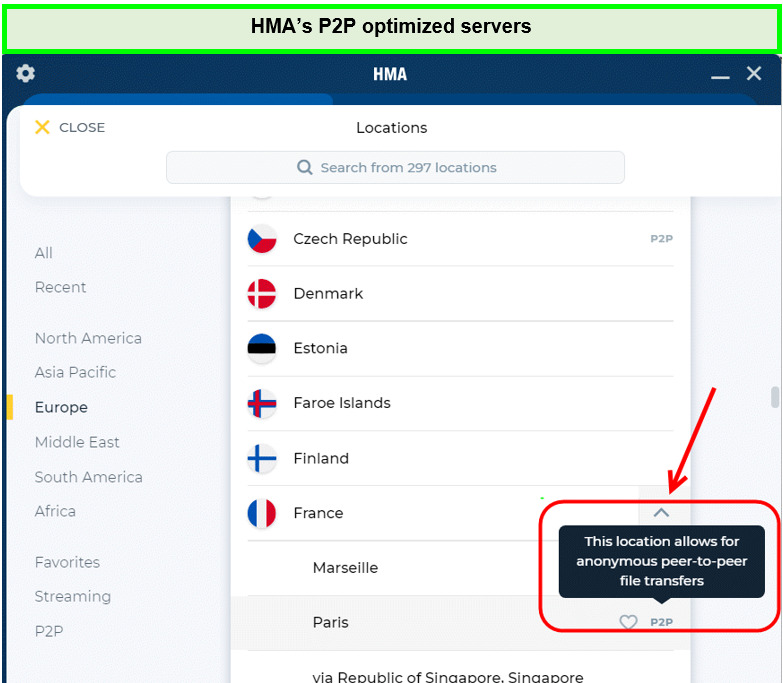
Task: Minimize the HMA window
Action: point(720,77)
